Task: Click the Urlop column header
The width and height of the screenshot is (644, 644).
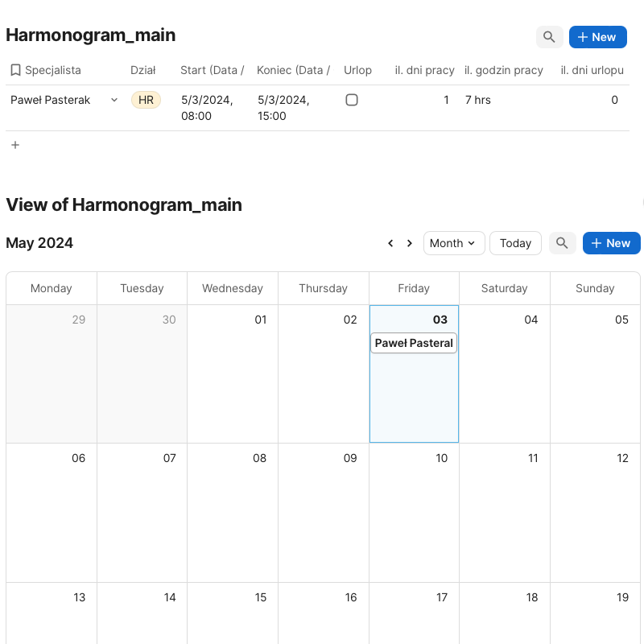Action: point(357,70)
